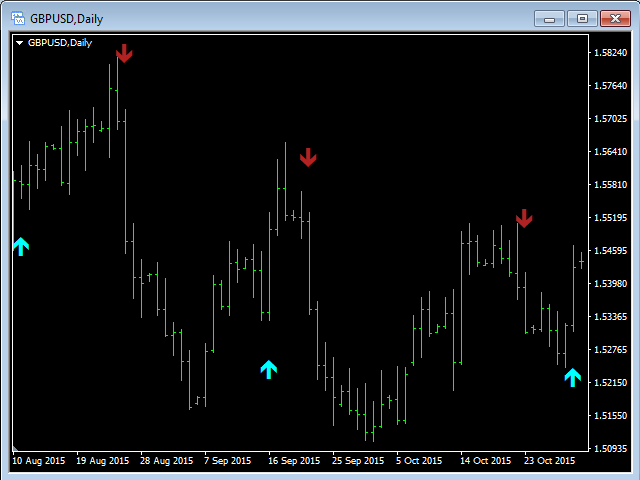Click the 16 Sep 2015 date label
The height and width of the screenshot is (480, 640).
click(294, 461)
